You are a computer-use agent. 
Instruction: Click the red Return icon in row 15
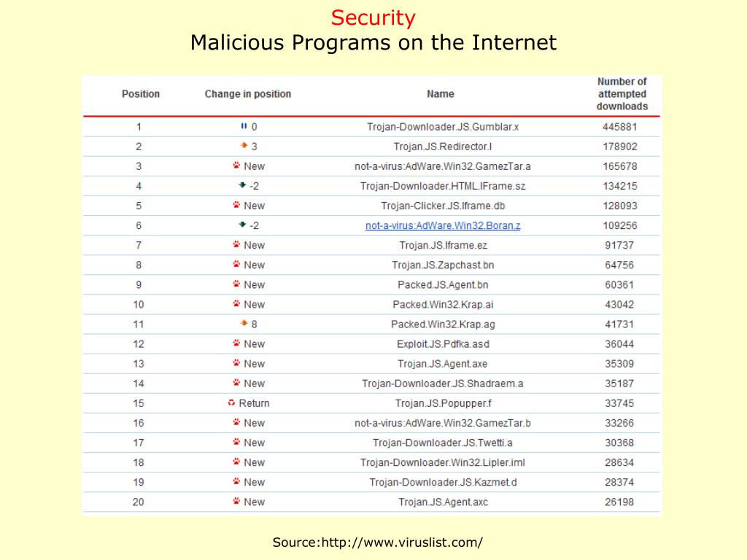click(231, 402)
